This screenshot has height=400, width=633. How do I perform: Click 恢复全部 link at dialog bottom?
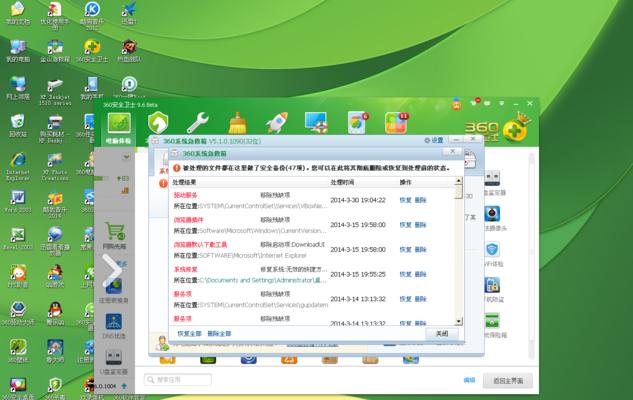click(x=189, y=333)
